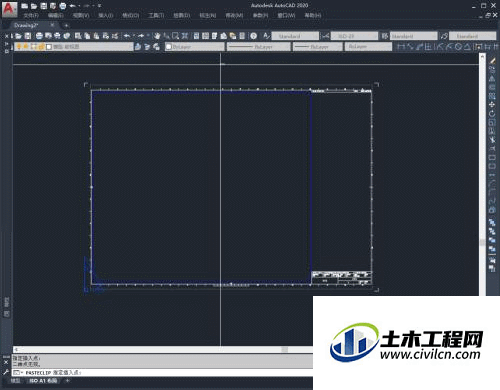Click the ByLayer color swatch box

click(x=169, y=47)
